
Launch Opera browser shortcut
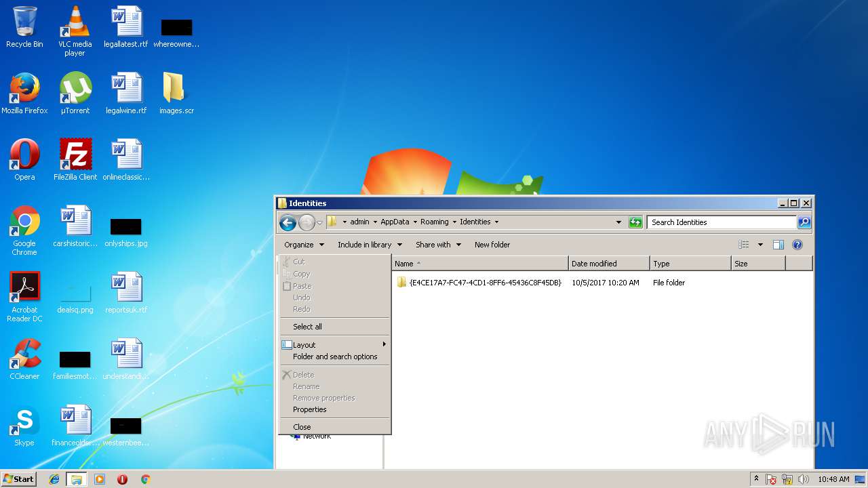click(24, 160)
